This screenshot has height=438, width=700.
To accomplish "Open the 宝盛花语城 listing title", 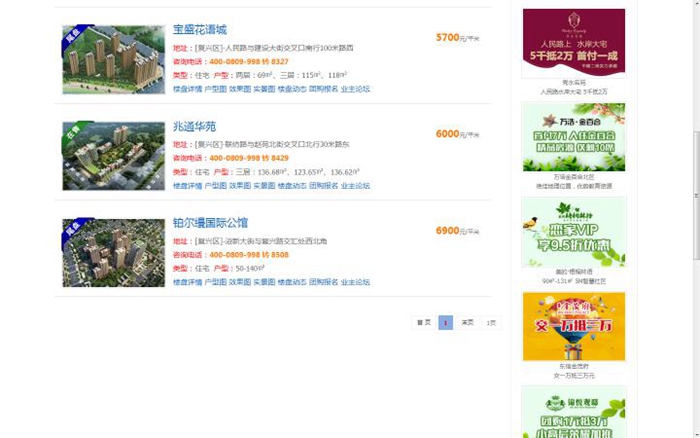I will 200,30.
